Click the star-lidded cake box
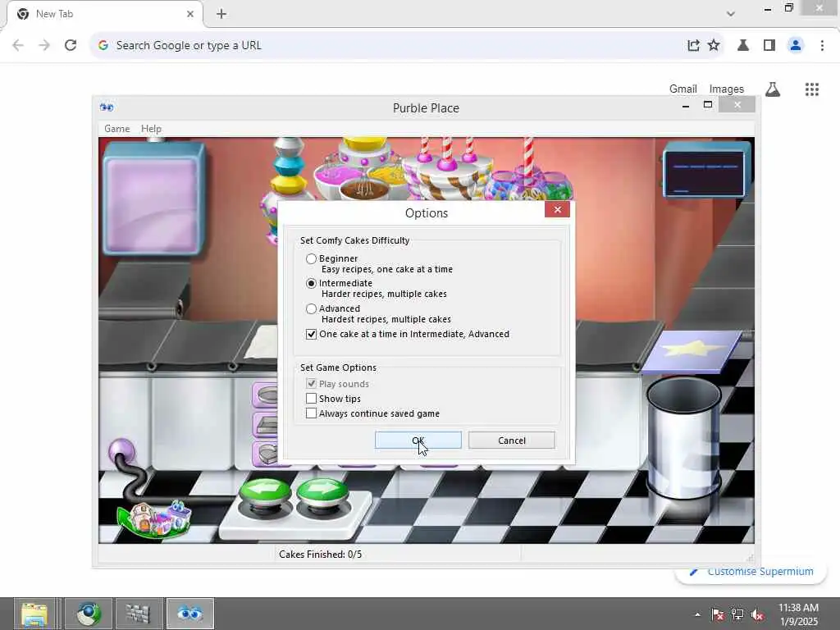 click(692, 351)
